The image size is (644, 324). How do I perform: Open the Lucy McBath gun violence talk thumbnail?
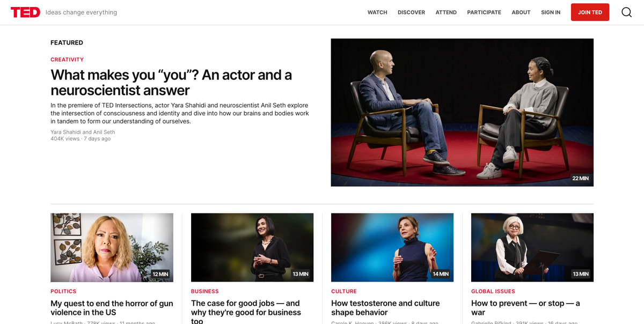pyautogui.click(x=112, y=247)
